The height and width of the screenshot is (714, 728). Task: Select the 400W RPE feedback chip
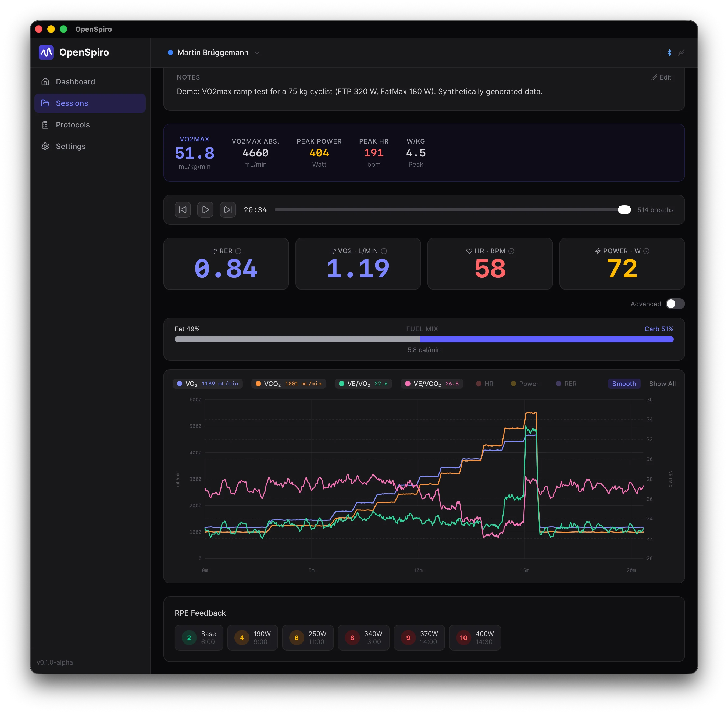[x=475, y=637]
